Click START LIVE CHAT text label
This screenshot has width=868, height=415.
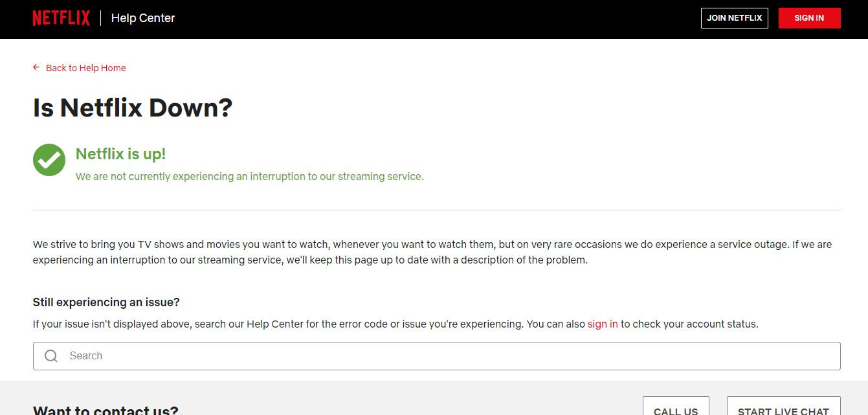[x=783, y=410]
